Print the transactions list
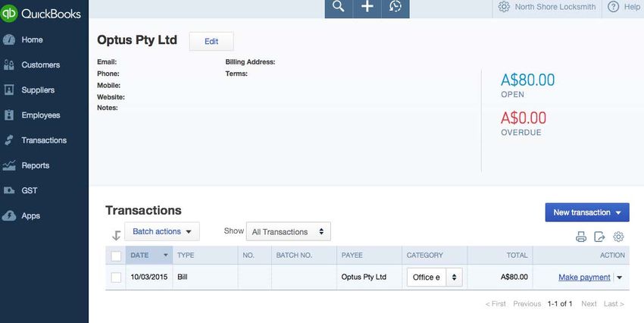Image resolution: width=644 pixels, height=323 pixels. [581, 237]
